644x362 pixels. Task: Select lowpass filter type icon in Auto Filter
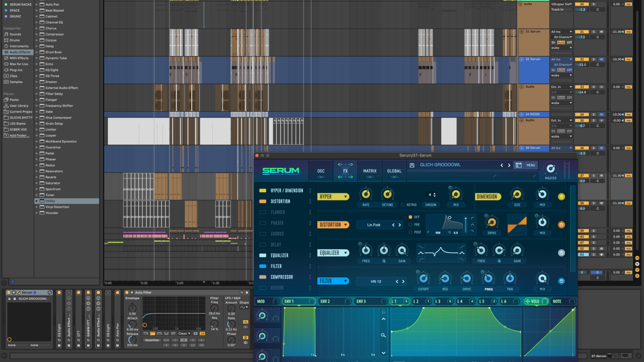[145, 333]
